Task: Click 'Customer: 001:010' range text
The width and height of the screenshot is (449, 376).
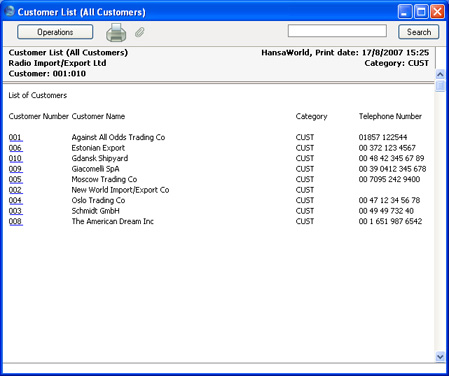Action: pos(47,74)
